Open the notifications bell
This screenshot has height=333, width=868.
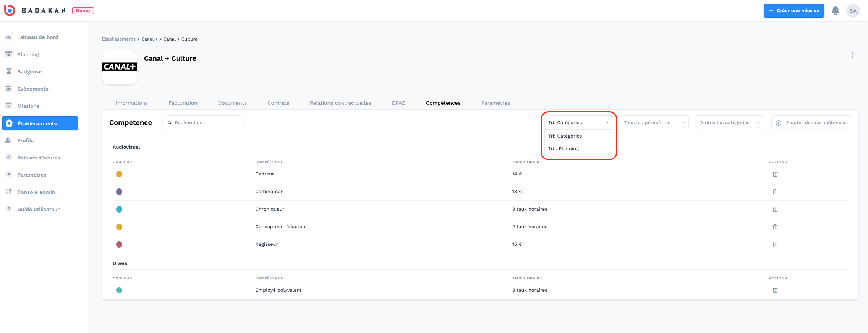tap(836, 11)
